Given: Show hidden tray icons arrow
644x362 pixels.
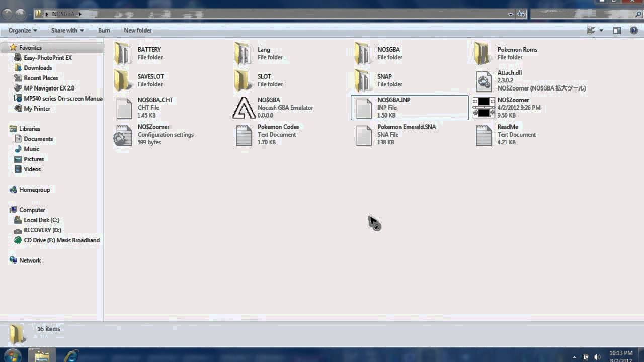Looking at the screenshot, I should pos(574,357).
